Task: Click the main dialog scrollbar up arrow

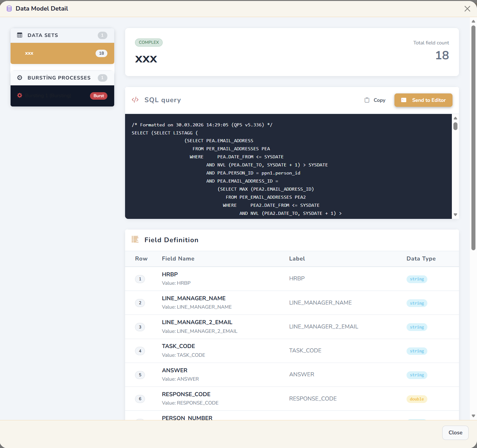Action: pos(473,21)
